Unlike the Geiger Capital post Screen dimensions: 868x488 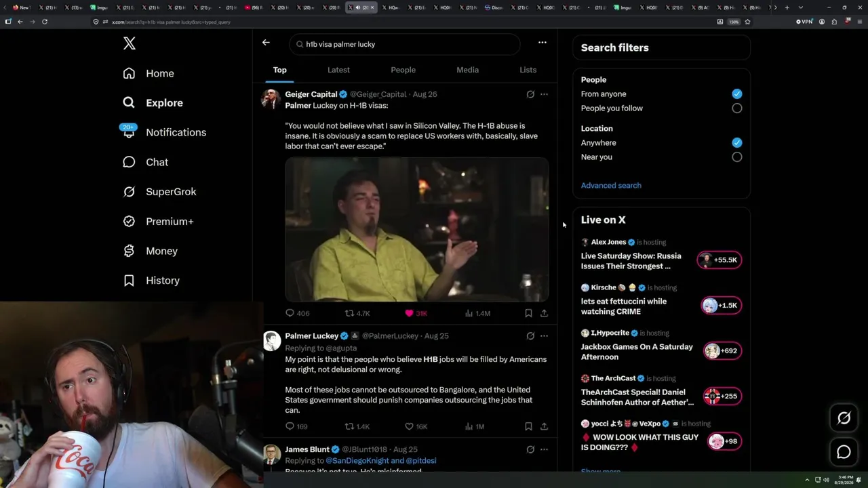409,313
